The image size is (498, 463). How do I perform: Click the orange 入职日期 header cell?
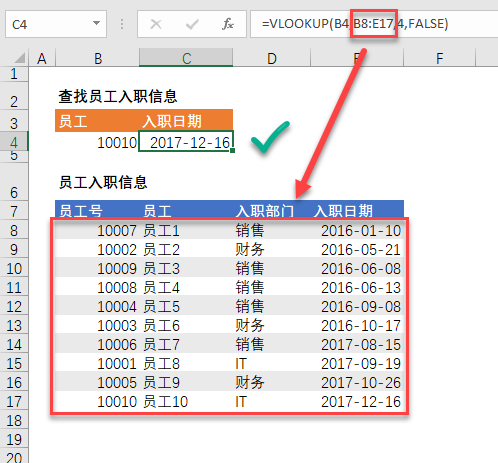click(x=186, y=121)
